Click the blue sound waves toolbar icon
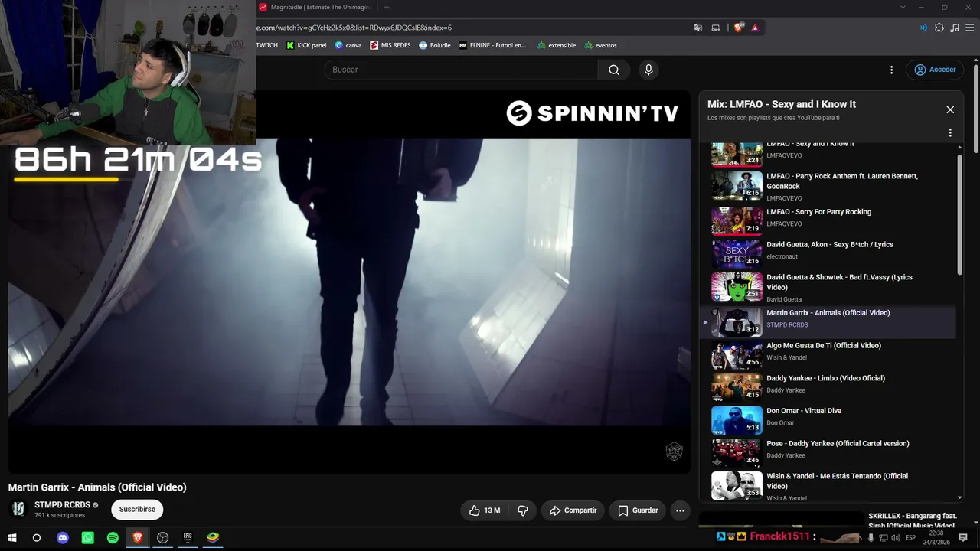The height and width of the screenshot is (551, 980). (923, 28)
